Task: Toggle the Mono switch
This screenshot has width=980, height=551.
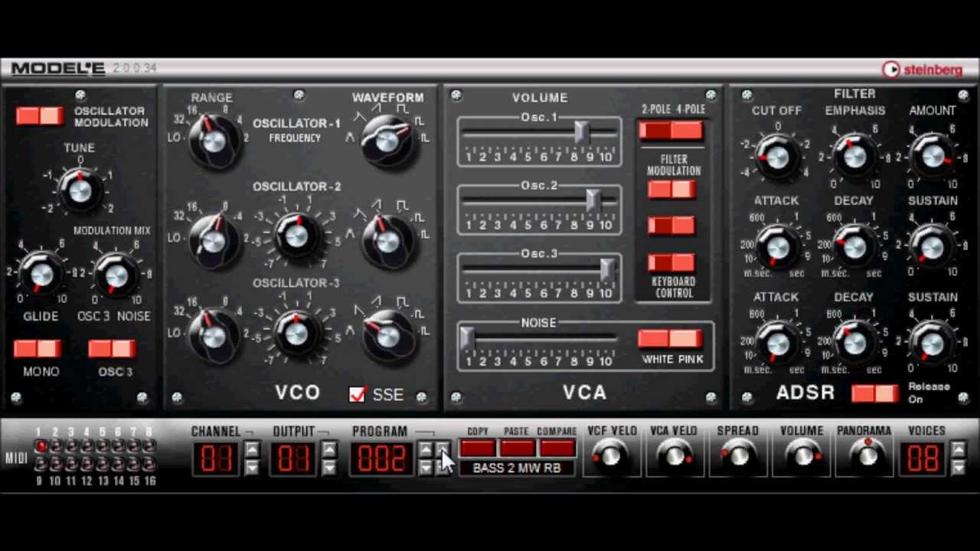Action: (x=38, y=349)
